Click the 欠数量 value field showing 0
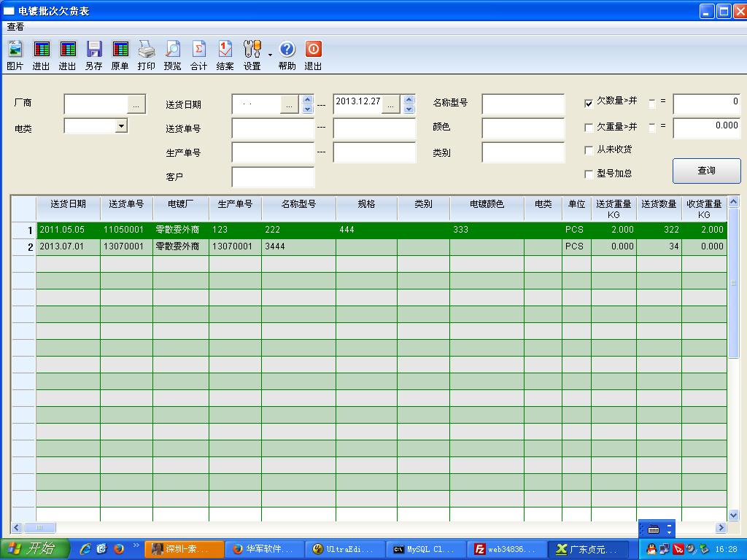 (706, 104)
